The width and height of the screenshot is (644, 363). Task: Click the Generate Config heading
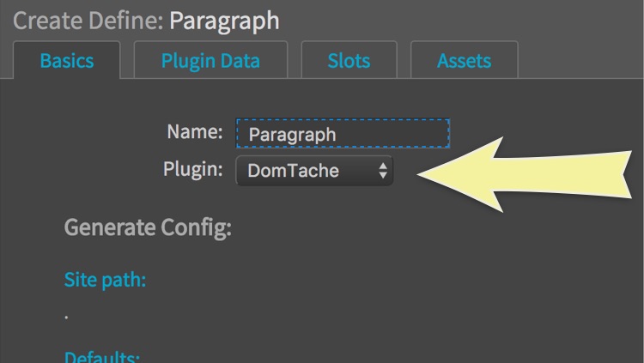click(148, 228)
